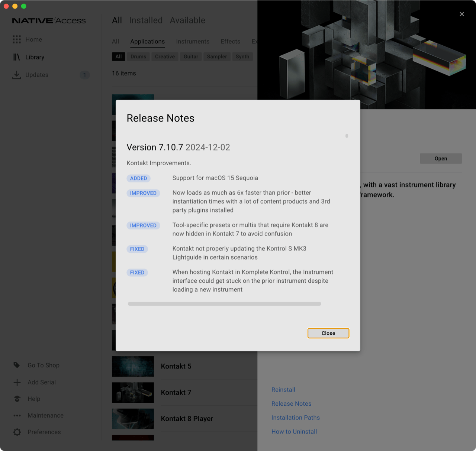Image resolution: width=476 pixels, height=451 pixels.
Task: Click the Help graduation cap icon
Action: click(x=17, y=399)
